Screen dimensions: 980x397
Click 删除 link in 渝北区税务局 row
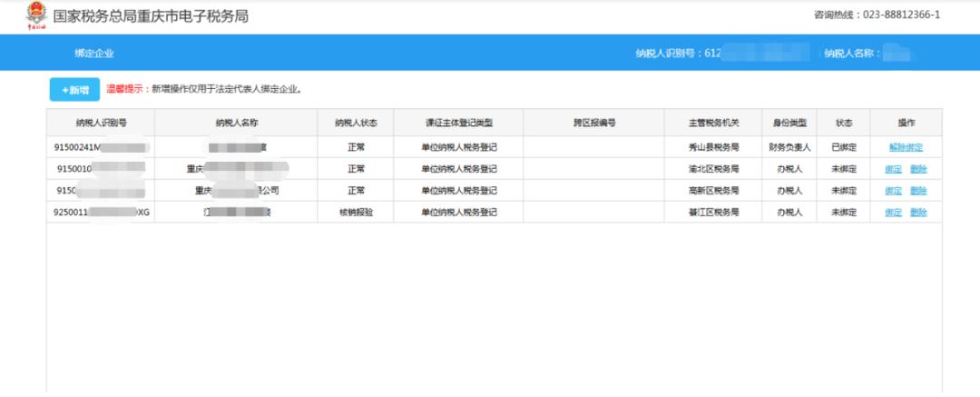point(918,169)
